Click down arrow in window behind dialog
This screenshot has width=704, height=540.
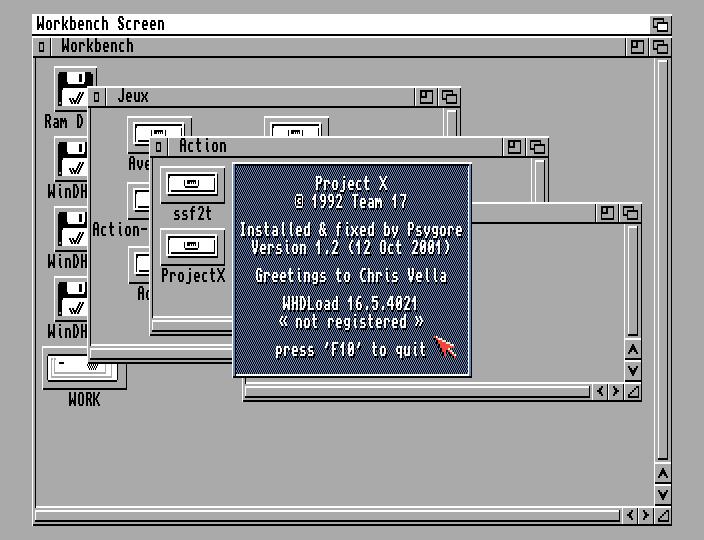633,370
